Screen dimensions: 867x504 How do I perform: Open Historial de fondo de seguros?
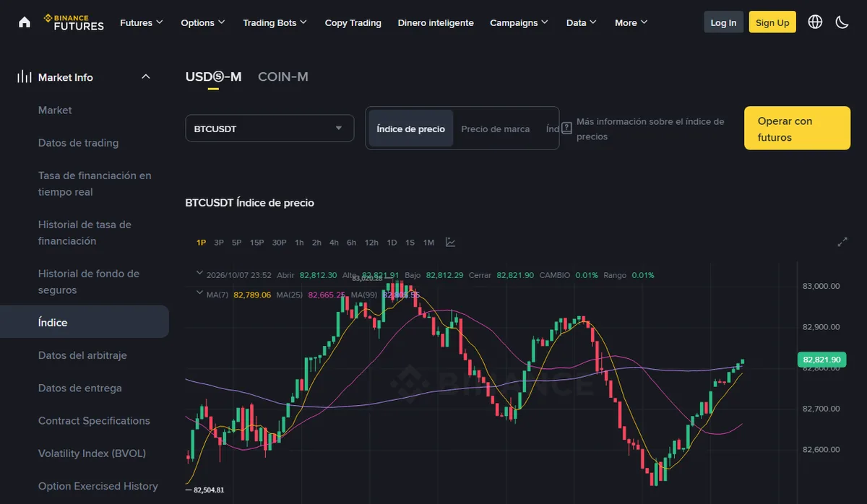point(89,282)
